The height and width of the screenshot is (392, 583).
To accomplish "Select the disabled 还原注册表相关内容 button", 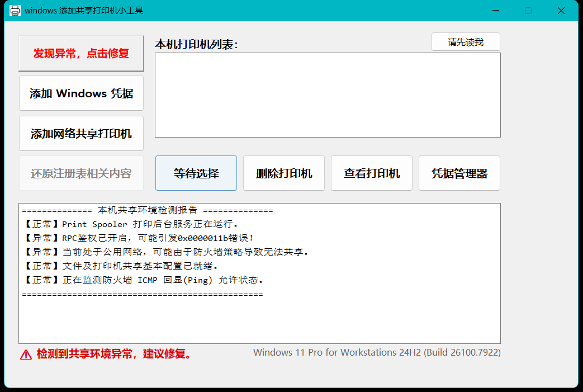I will click(81, 173).
